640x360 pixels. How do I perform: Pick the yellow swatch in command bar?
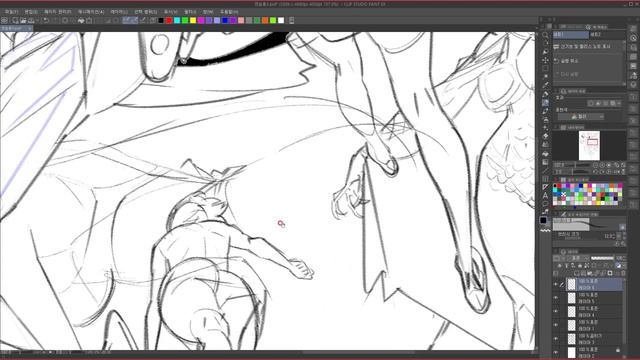[x=193, y=20]
